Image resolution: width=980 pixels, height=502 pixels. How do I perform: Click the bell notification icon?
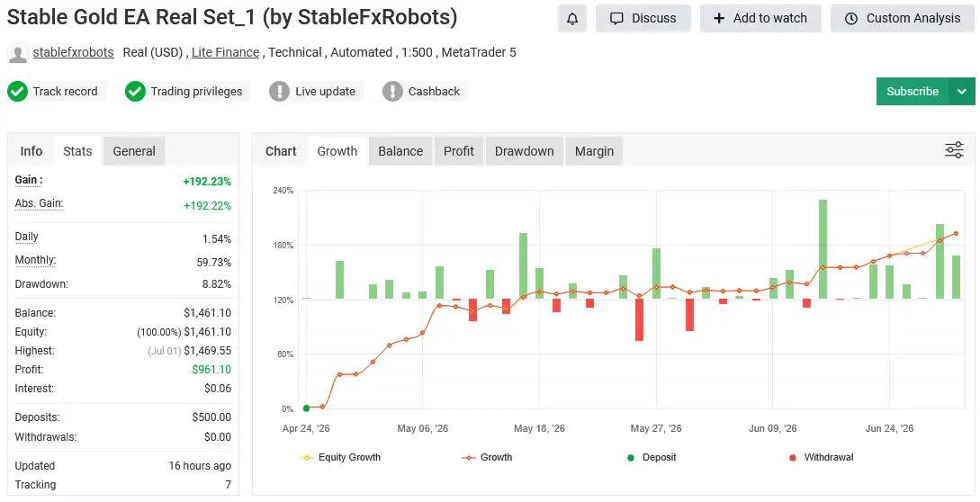click(x=571, y=19)
